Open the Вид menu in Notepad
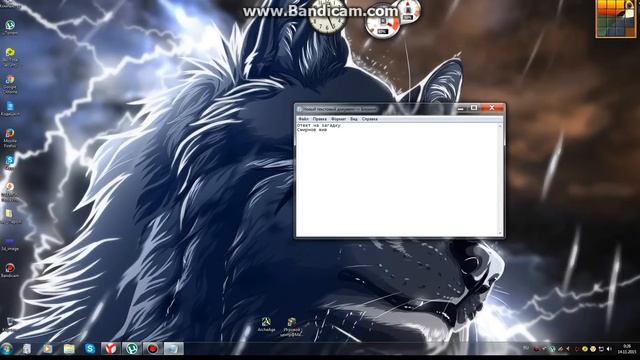Screen dimensions: 640x360 click(354, 119)
